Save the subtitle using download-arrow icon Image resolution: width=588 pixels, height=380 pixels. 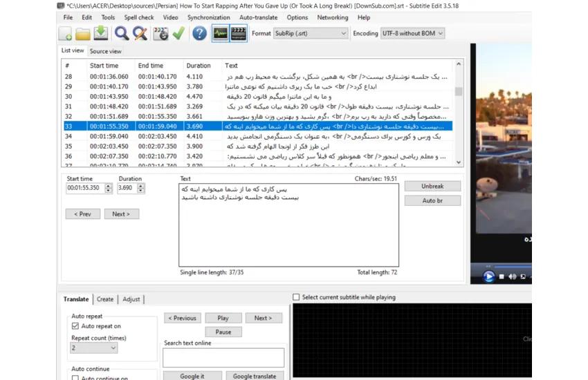click(101, 33)
